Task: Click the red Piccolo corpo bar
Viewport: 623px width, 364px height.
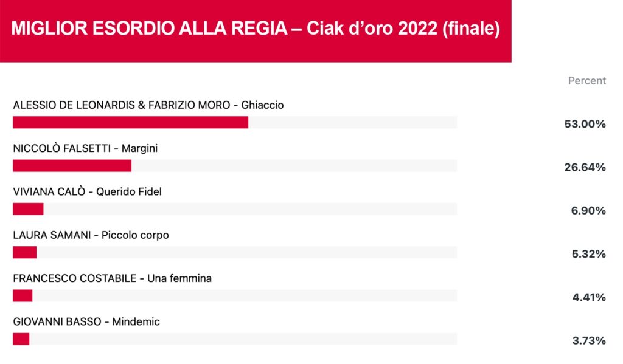Action: (x=24, y=252)
